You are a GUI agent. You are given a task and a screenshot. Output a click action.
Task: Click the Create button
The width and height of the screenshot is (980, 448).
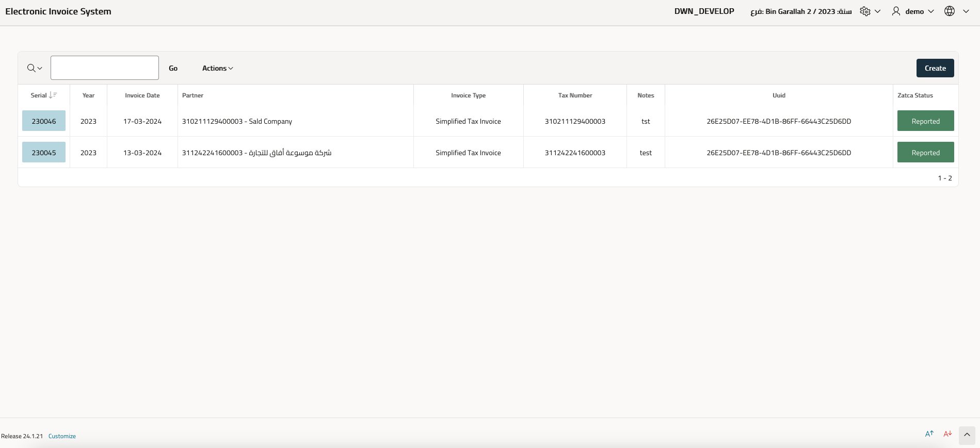point(935,68)
